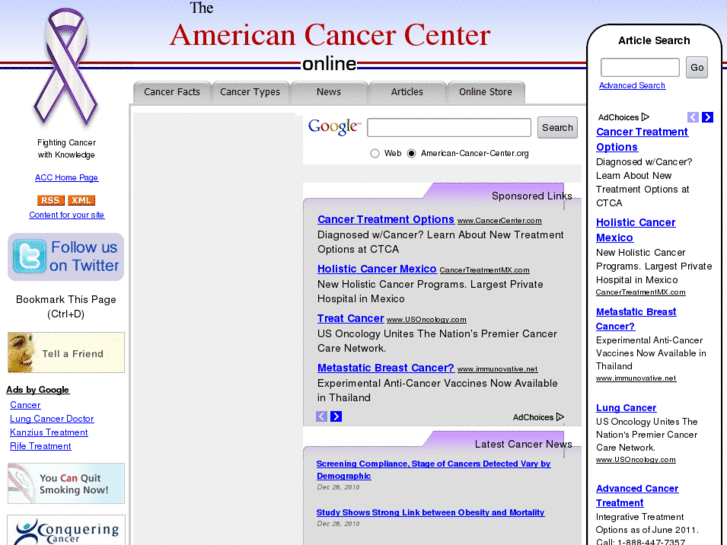Click the Go button in Article Search
The height and width of the screenshot is (545, 727).
(x=697, y=68)
